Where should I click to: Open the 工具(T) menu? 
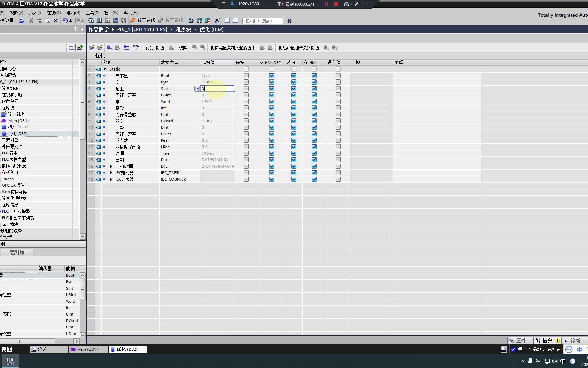point(92,13)
